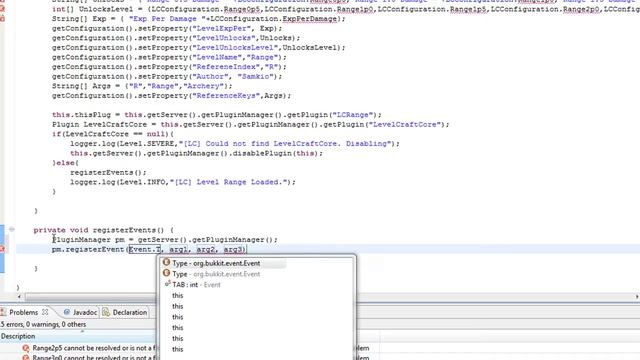Viewport: 640px width, 360px height.
Task: Click underlined 'ExpPerDamage' reference
Action: coord(310,19)
